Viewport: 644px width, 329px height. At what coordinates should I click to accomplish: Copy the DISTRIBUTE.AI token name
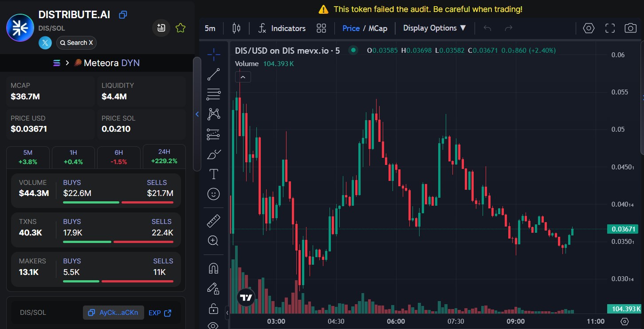[123, 15]
